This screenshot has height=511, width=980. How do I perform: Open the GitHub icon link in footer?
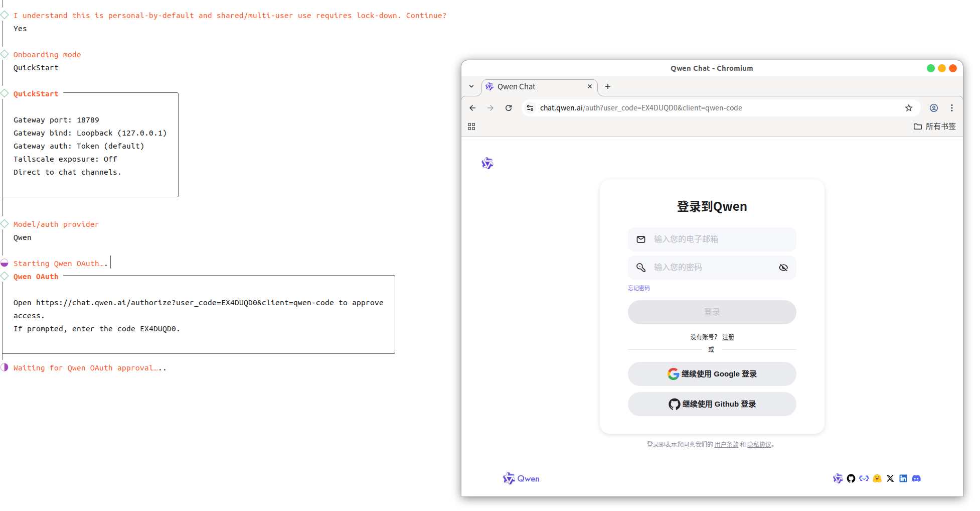pyautogui.click(x=851, y=478)
